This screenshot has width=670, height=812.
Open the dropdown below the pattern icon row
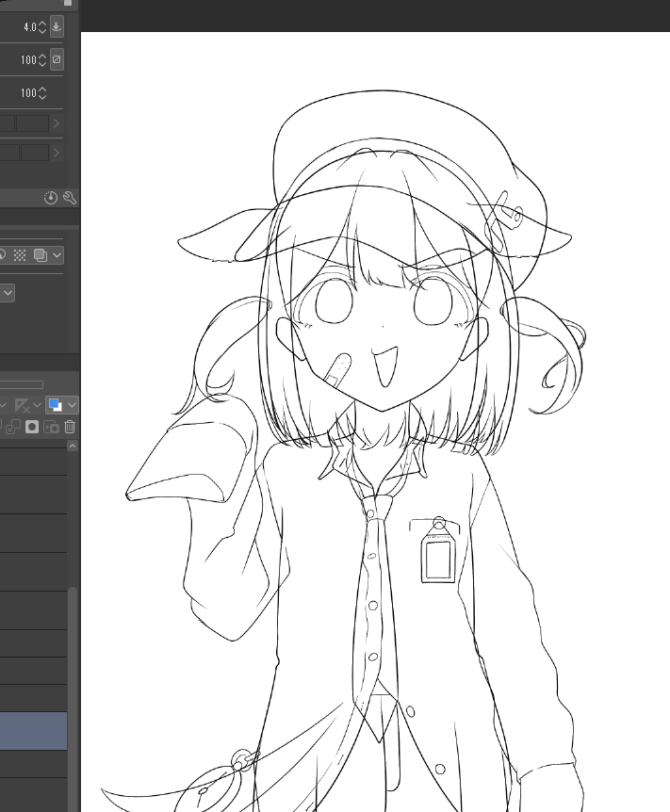click(x=8, y=293)
